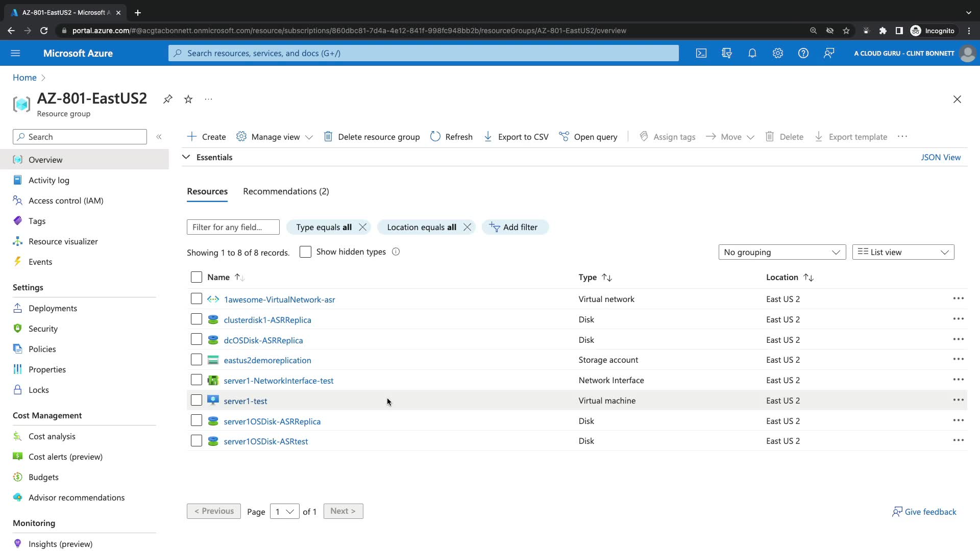Open Activity log in sidebar
This screenshot has width=980, height=551.
coord(49,180)
